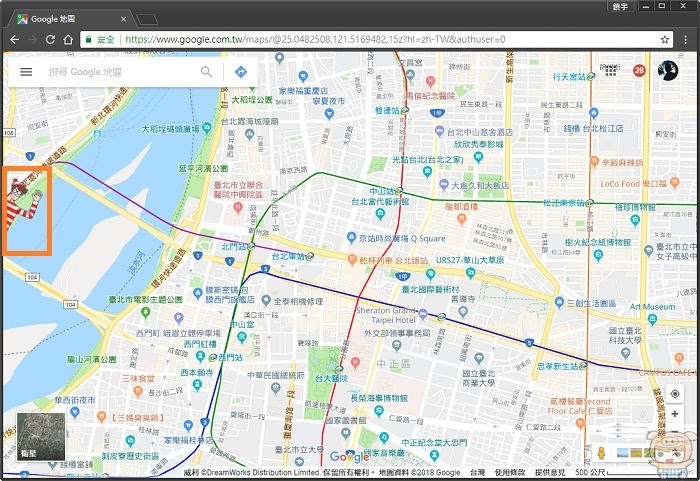
Task: Open the Google account avatar
Action: (x=668, y=71)
